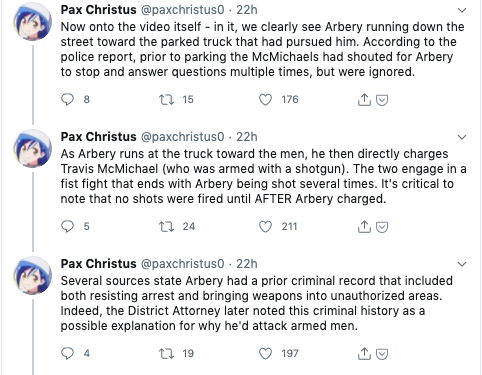Reply to the tweet about the video itself
The width and height of the screenshot is (482, 375).
[x=67, y=99]
